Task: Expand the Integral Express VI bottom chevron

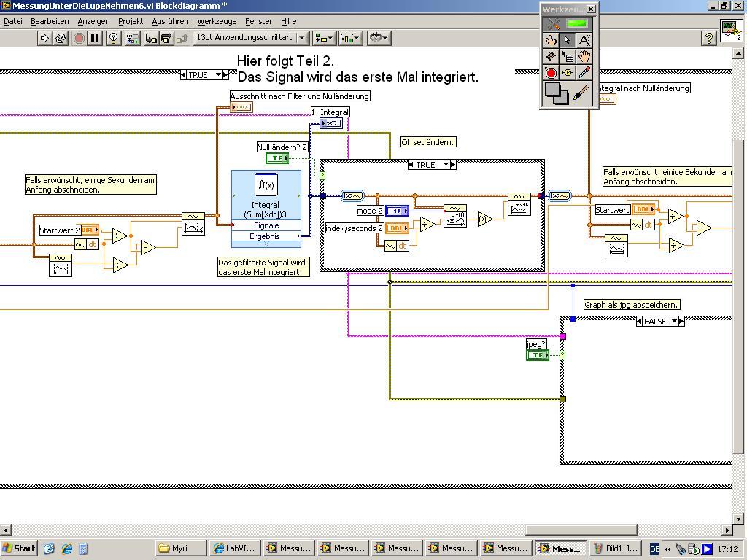Action: pos(266,244)
